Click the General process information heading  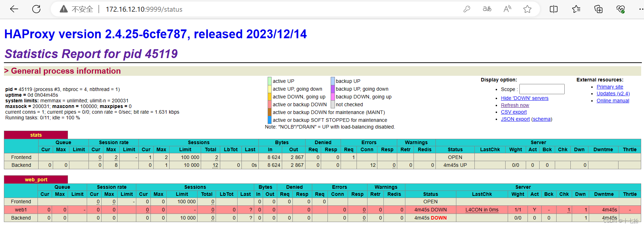[x=66, y=71]
